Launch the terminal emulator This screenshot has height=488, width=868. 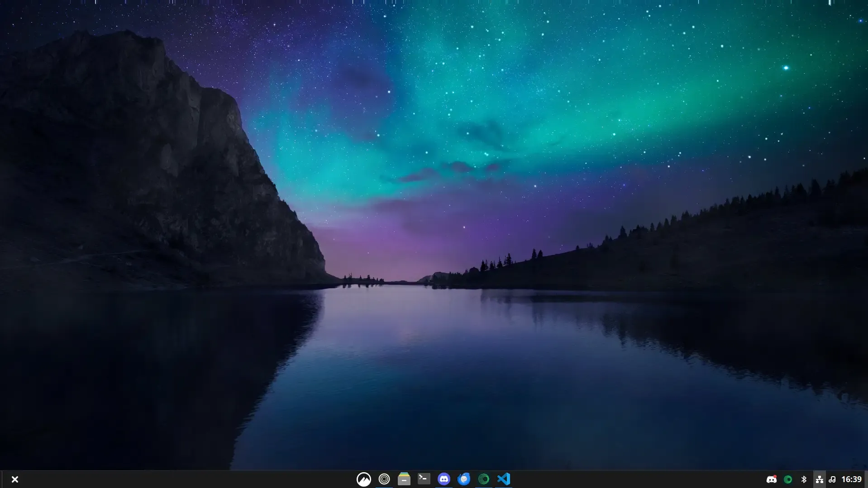click(424, 479)
